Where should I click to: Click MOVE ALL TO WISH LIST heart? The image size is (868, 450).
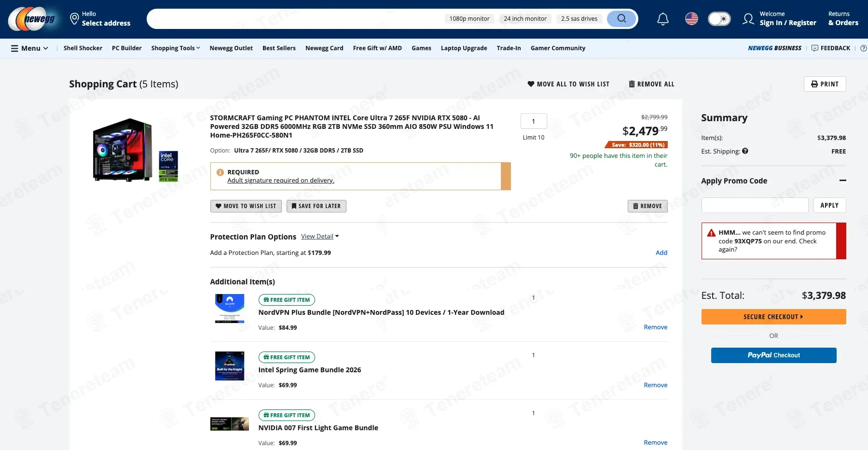click(568, 84)
